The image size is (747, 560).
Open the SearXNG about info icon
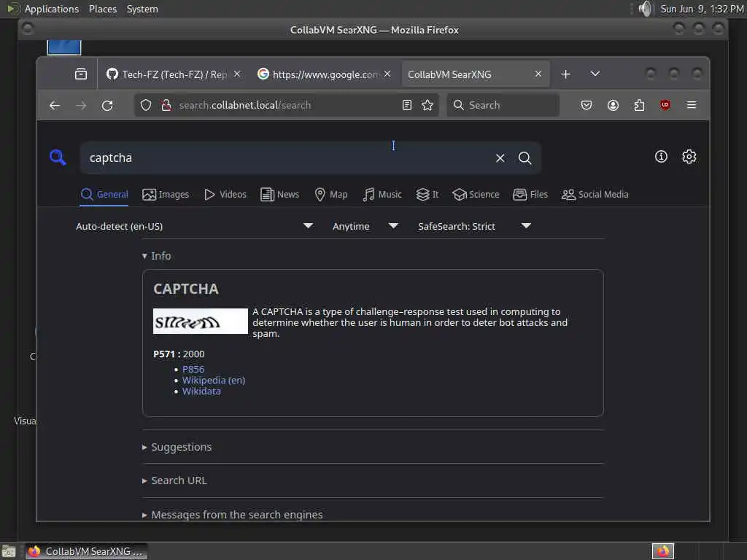coord(661,157)
